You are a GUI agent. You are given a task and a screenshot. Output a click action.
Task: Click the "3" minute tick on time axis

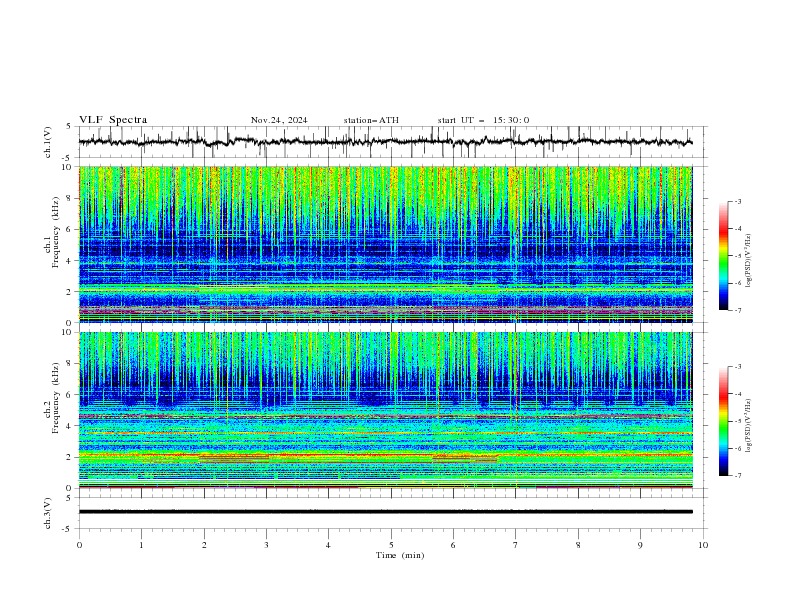tap(266, 545)
